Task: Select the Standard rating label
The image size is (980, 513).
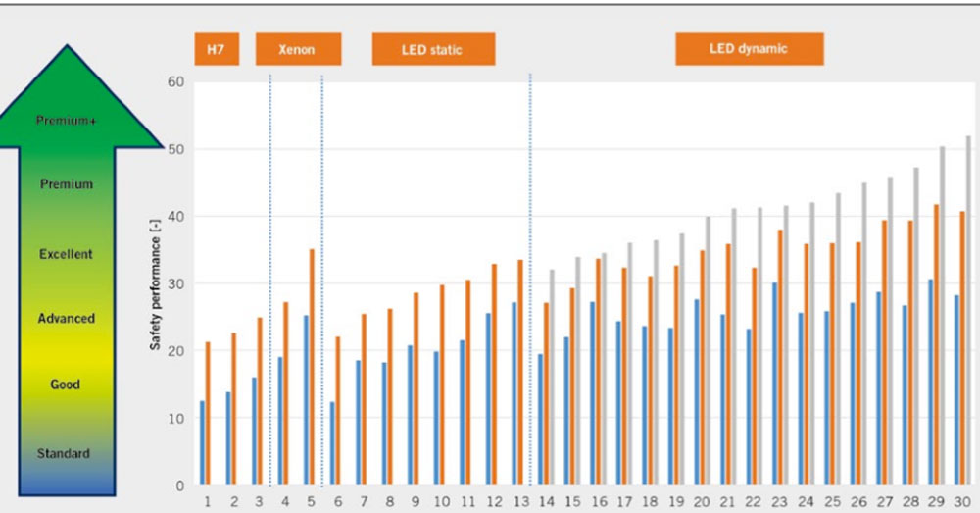Action: [63, 453]
